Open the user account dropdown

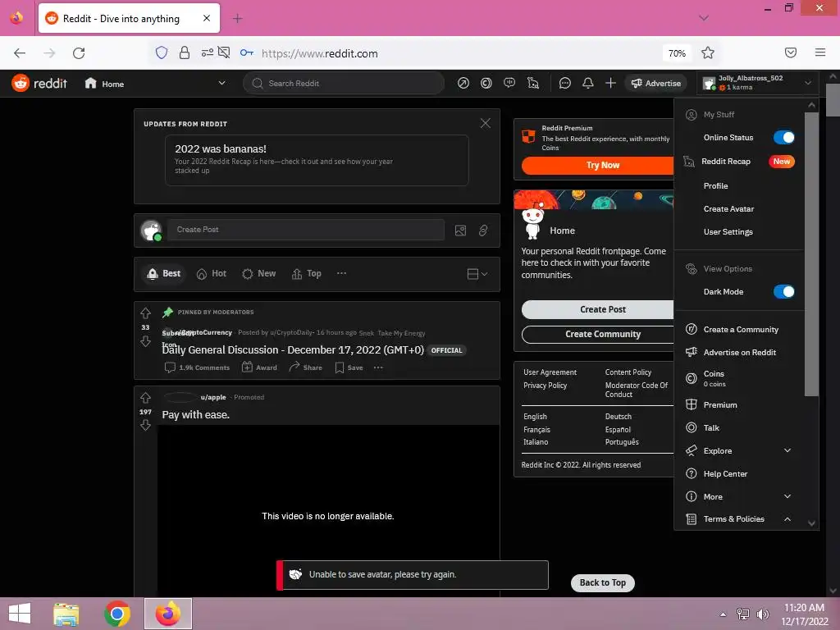(757, 83)
